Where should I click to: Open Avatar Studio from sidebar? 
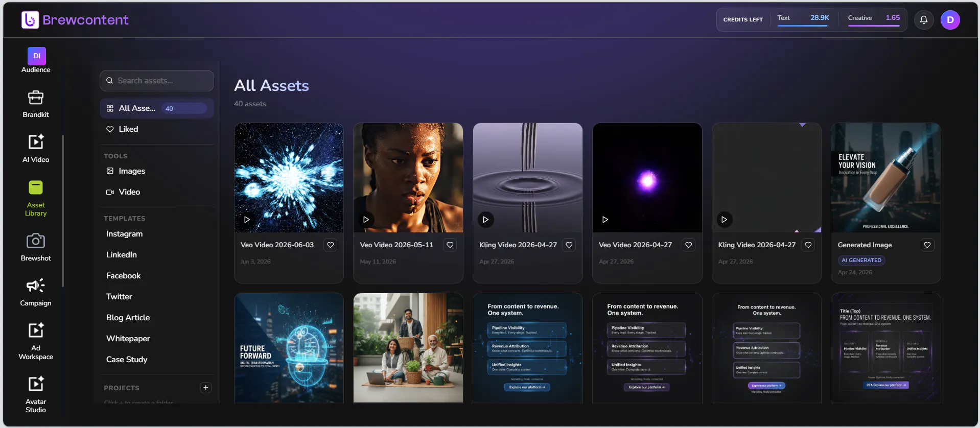point(36,394)
